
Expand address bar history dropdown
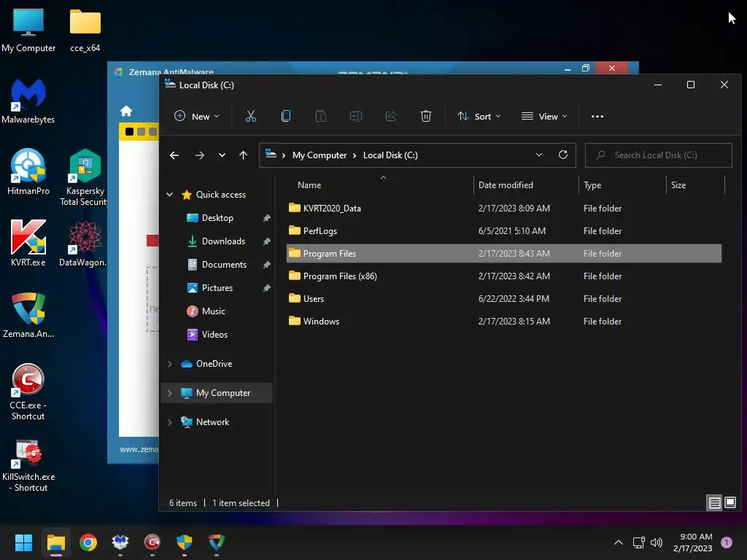click(539, 155)
